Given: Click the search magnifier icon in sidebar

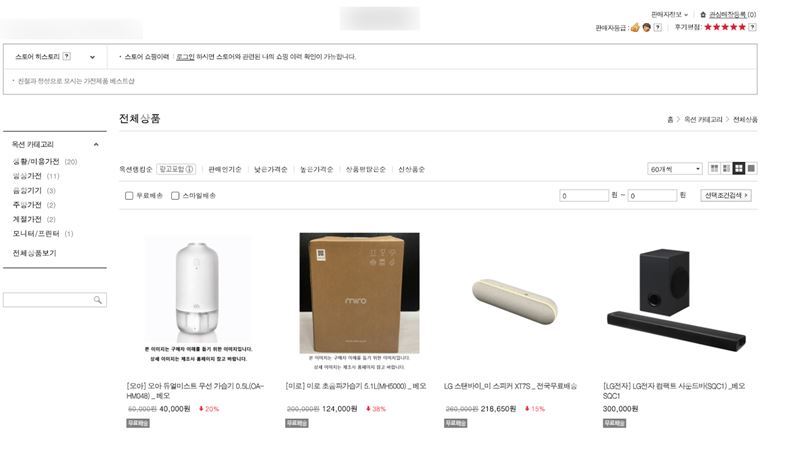Looking at the screenshot, I should click(98, 300).
